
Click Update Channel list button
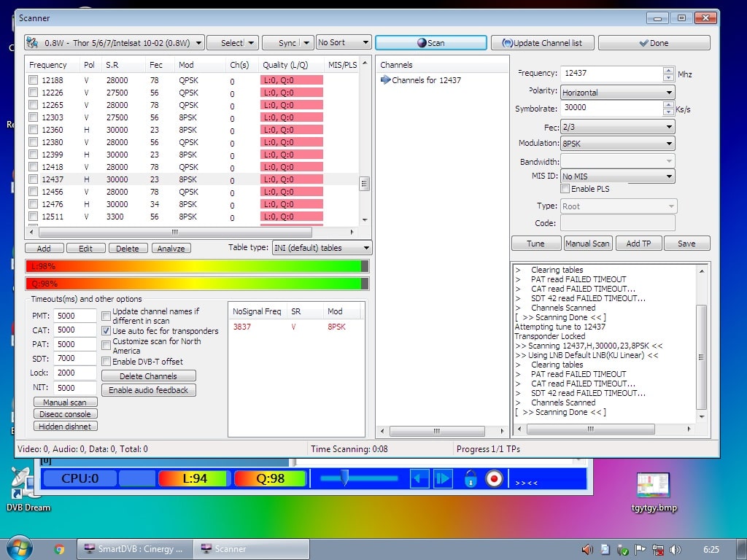(543, 43)
